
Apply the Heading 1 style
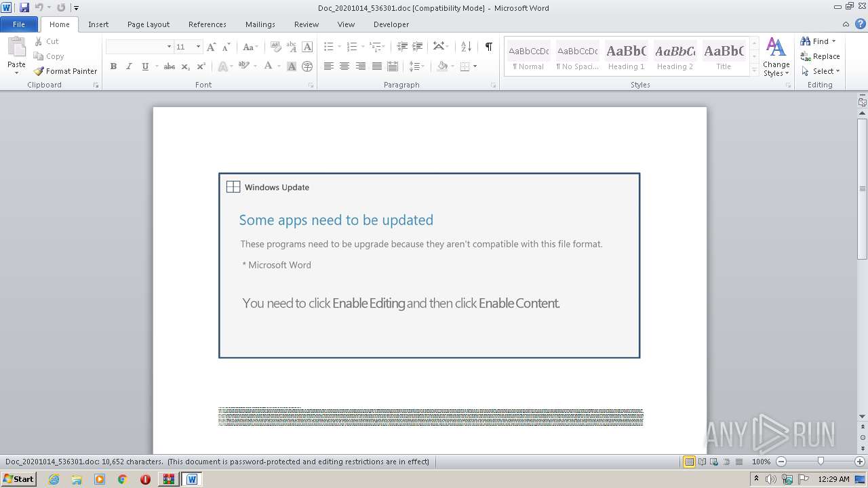click(x=626, y=56)
